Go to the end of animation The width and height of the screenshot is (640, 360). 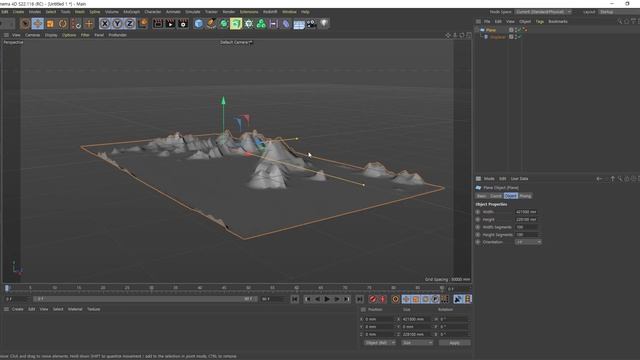pos(359,299)
